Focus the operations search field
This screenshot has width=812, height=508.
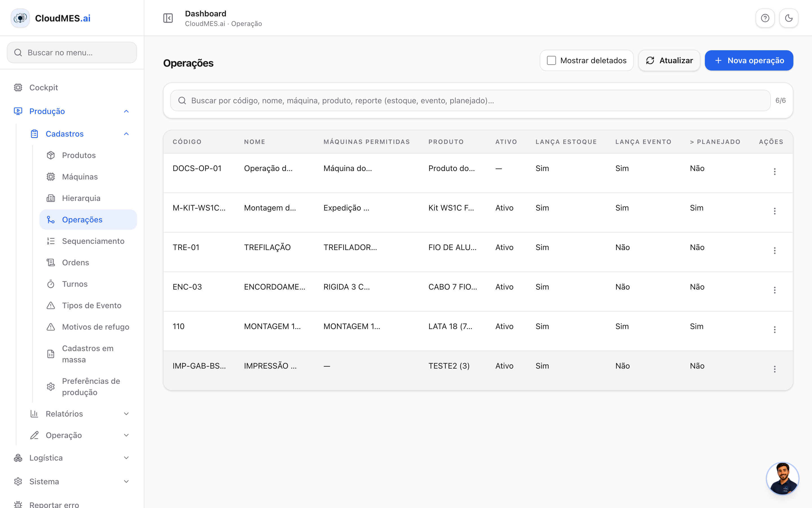470,100
